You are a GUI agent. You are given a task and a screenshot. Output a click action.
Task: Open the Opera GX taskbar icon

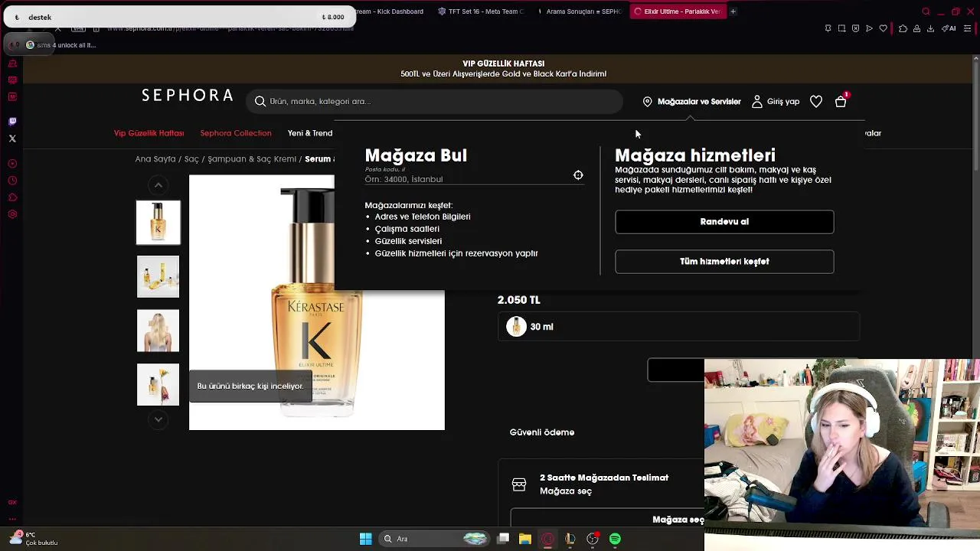click(x=547, y=539)
